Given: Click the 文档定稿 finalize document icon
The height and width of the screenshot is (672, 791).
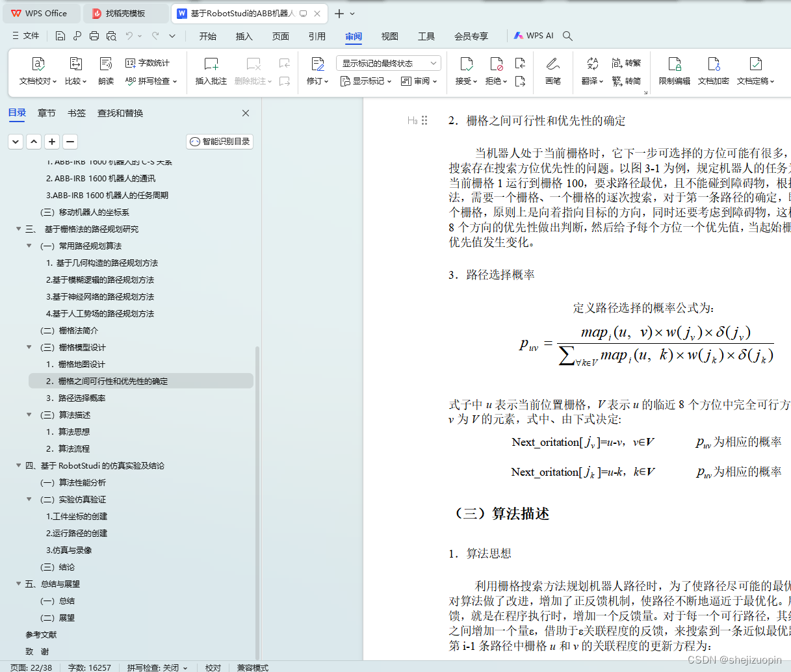Looking at the screenshot, I should click(x=755, y=64).
